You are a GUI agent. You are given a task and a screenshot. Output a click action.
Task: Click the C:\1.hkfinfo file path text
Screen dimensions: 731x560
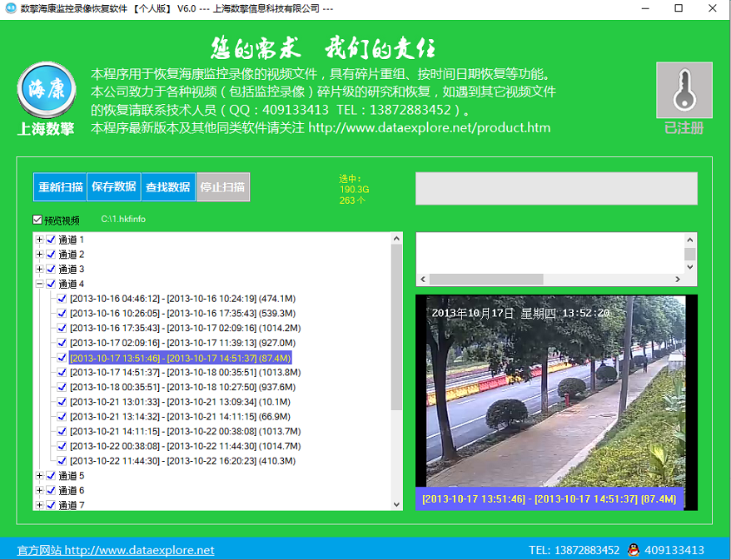[x=123, y=219]
